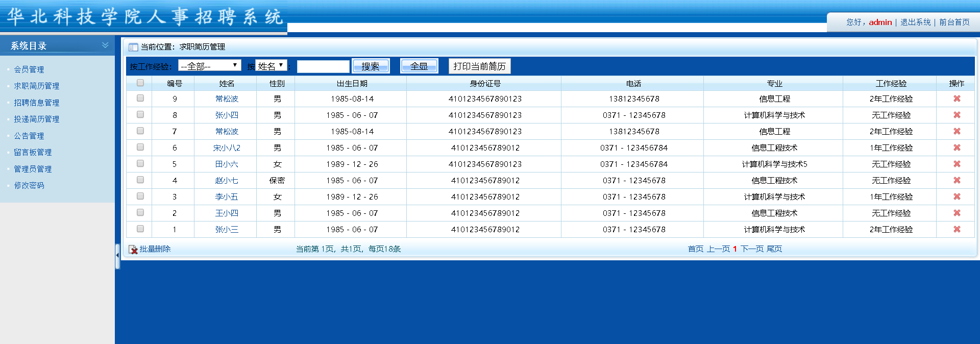Click page number 1 in pagination
This screenshot has width=980, height=344.
point(735,249)
